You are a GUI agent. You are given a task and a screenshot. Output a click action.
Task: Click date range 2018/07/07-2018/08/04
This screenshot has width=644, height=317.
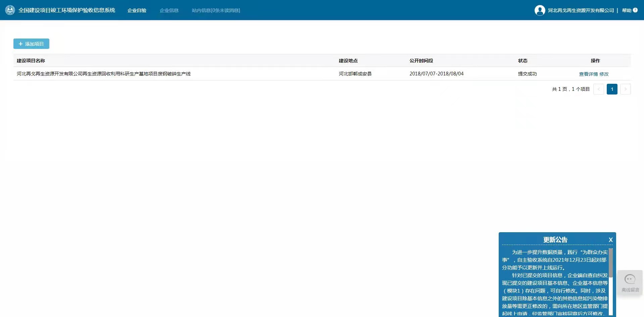[436, 74]
